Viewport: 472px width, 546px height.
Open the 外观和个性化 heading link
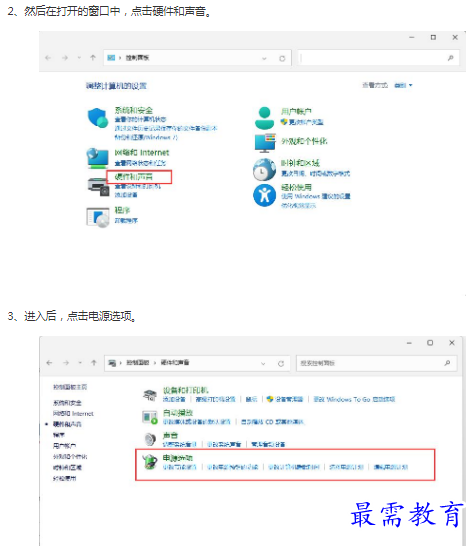coord(304,141)
